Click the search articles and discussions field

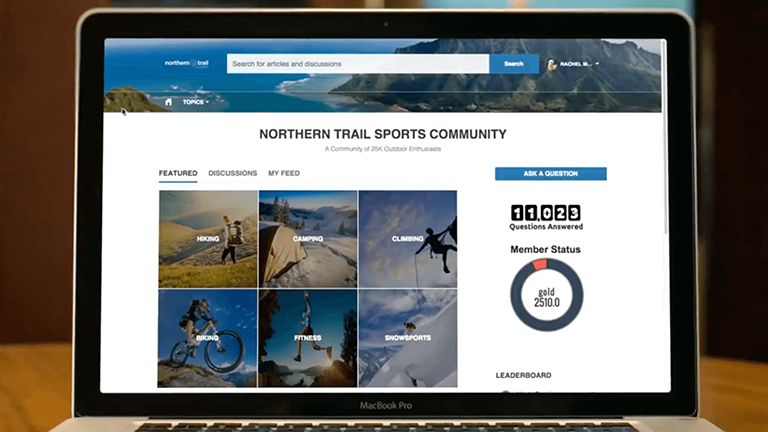[357, 64]
